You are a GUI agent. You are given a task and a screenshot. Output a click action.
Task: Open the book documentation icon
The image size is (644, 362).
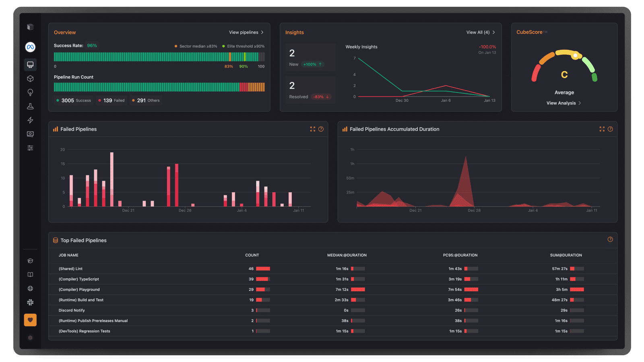30,275
